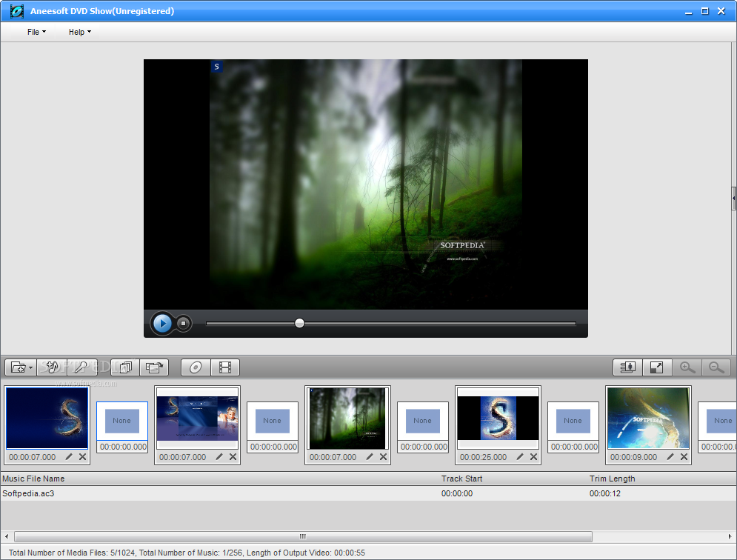Click the add music notes icon
The image size is (737, 560).
(x=52, y=367)
